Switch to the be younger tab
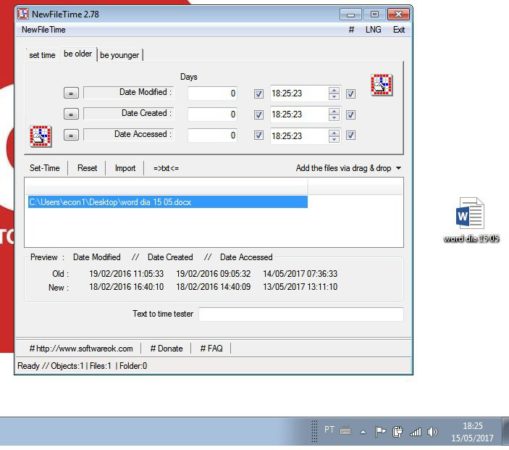Image resolution: width=509 pixels, height=450 pixels. click(119, 55)
